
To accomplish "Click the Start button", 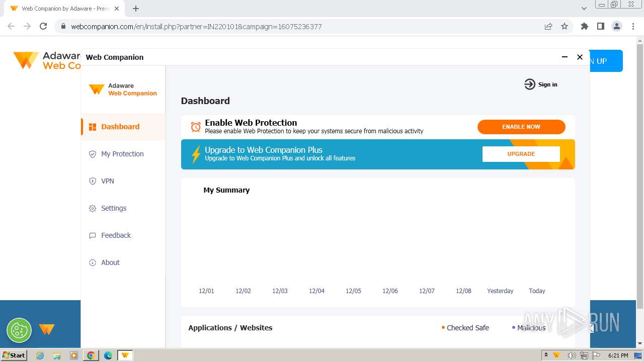I will pyautogui.click(x=14, y=355).
